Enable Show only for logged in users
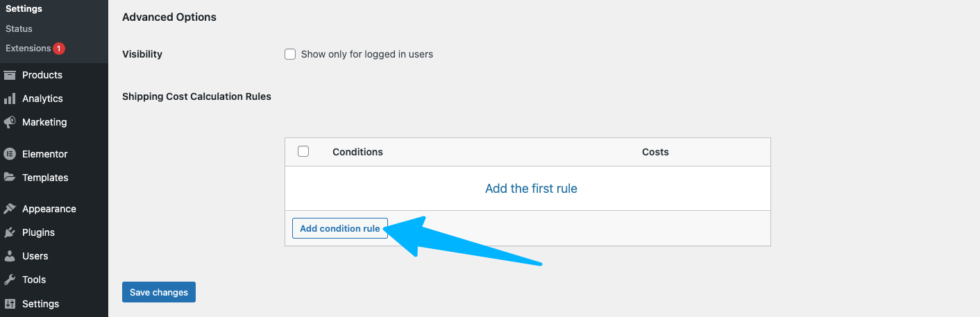This screenshot has height=317, width=980. (x=291, y=54)
